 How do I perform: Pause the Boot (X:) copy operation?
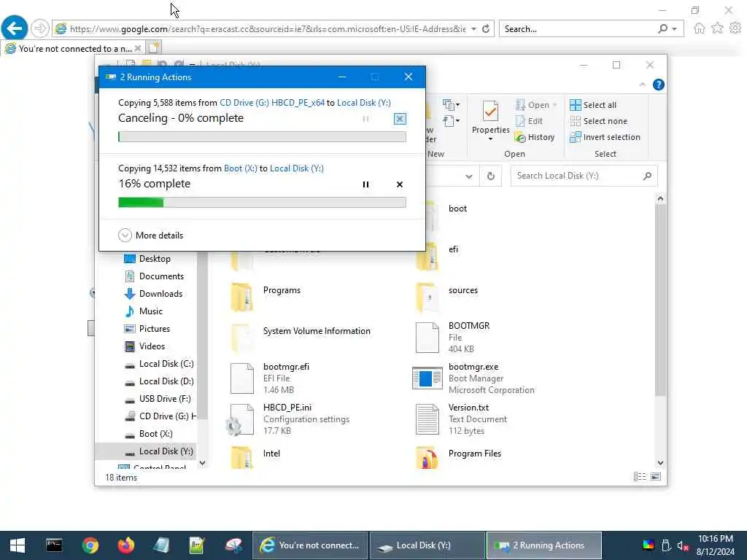pyautogui.click(x=365, y=184)
